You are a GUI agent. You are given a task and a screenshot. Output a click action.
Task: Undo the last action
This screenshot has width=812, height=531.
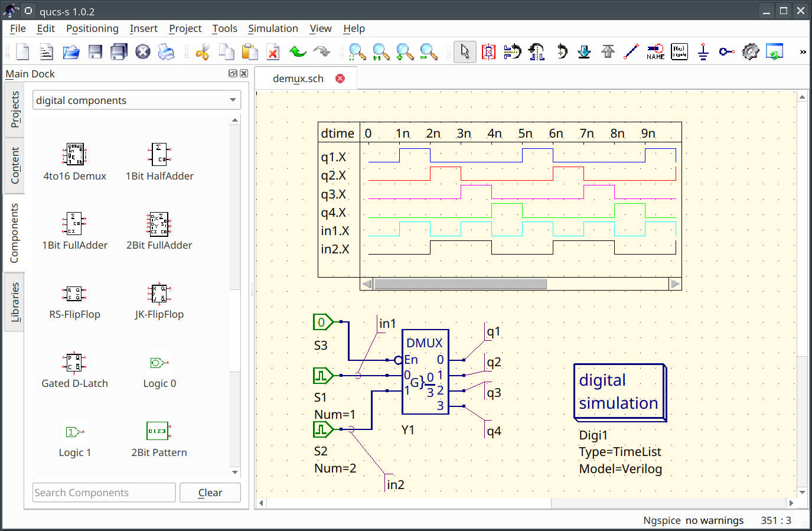298,52
